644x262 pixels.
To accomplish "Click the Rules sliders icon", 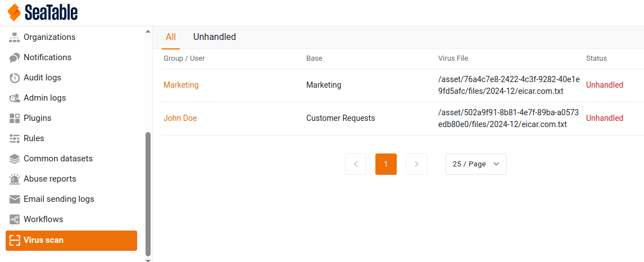I will coord(15,138).
